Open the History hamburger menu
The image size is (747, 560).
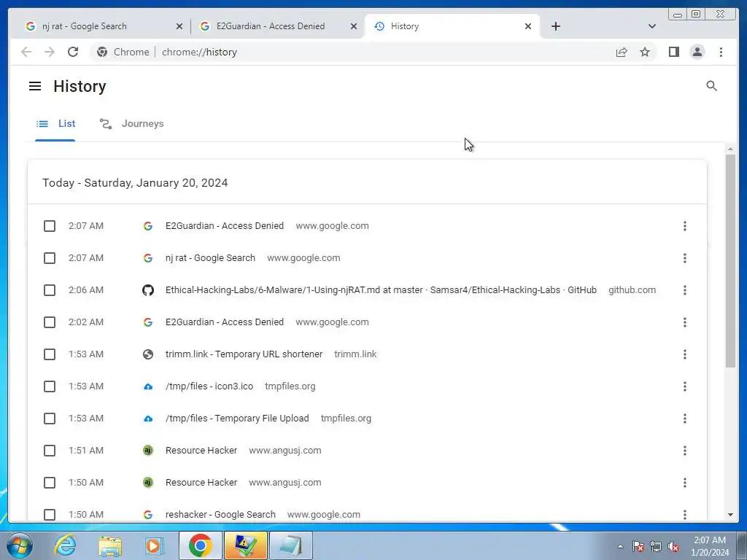(x=35, y=86)
